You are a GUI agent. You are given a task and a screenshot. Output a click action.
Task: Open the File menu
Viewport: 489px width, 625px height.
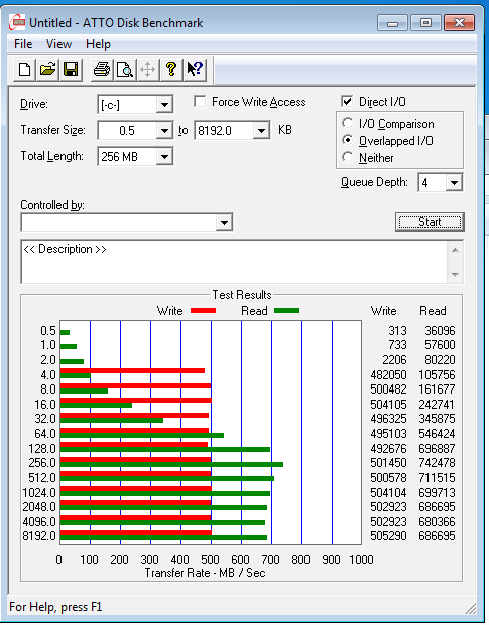point(23,44)
